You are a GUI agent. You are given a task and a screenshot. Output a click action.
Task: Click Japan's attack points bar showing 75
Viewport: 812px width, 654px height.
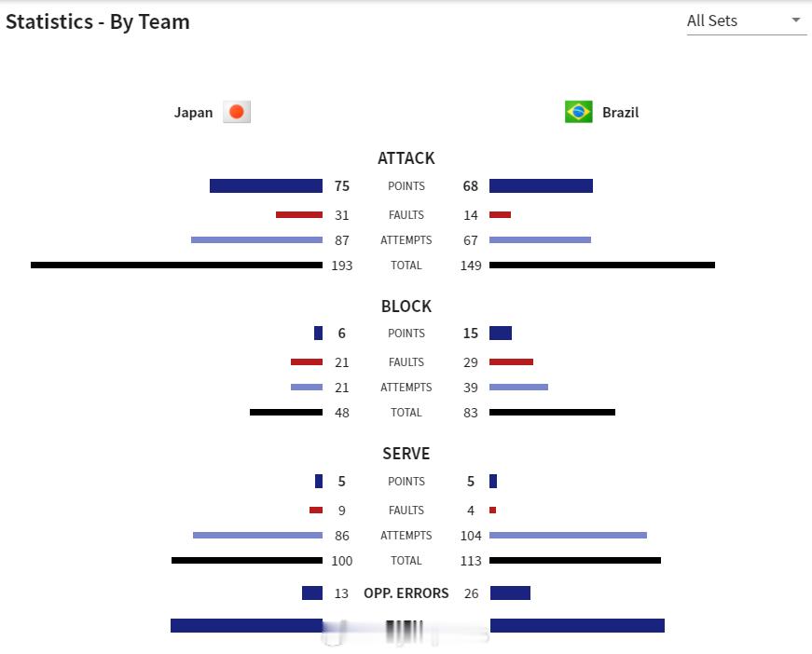click(x=267, y=185)
